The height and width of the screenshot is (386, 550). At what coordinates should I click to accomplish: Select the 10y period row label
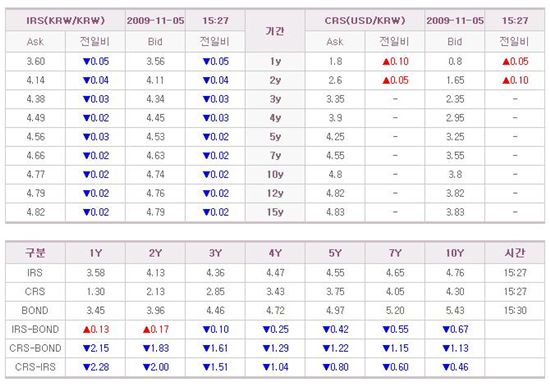(275, 174)
